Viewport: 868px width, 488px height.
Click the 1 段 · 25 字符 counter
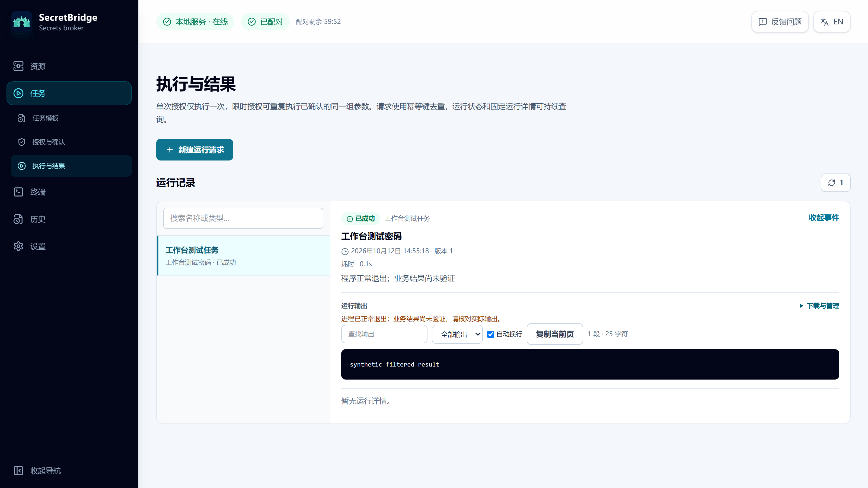[608, 334]
